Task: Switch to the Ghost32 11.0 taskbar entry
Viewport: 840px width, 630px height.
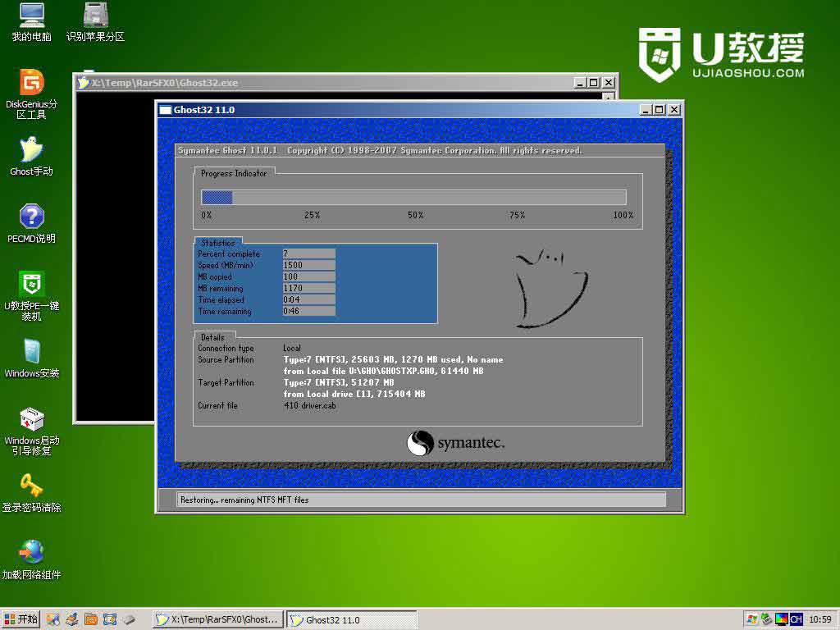Action: pos(351,619)
